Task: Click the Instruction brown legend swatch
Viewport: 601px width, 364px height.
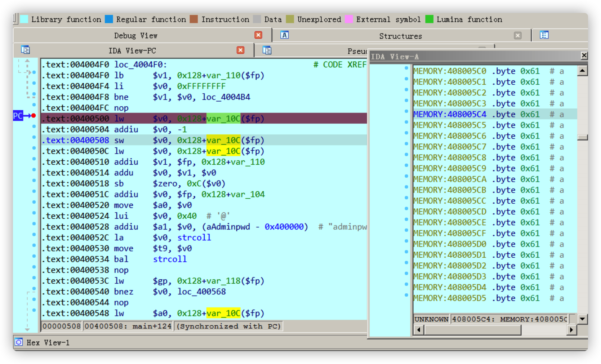Action: click(194, 19)
